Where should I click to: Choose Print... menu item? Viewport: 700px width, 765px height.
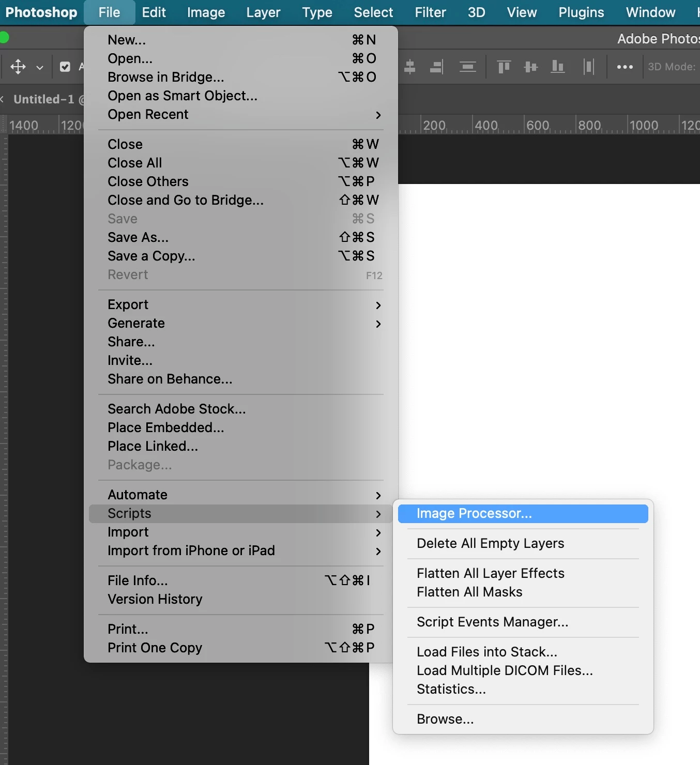[241, 629]
